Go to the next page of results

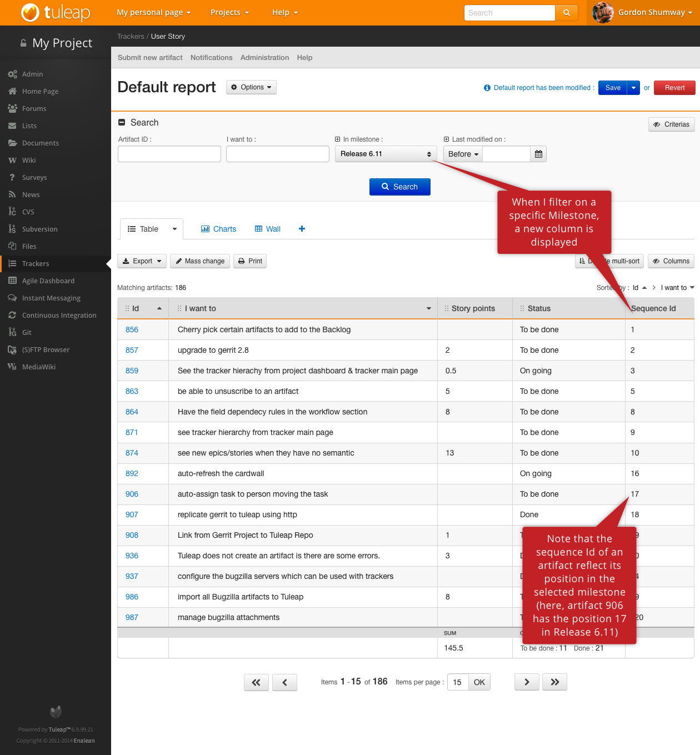point(527,682)
